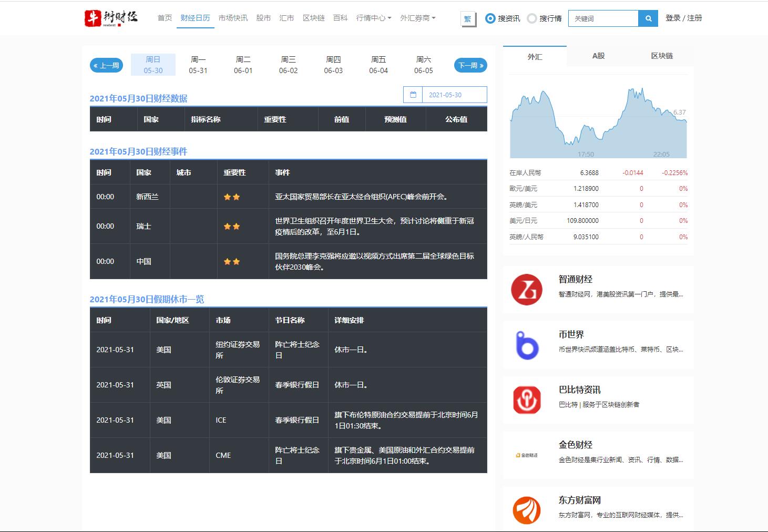Image resolution: width=768 pixels, height=532 pixels.
Task: Open the 巴比特资讯 logo icon
Action: pos(526,400)
